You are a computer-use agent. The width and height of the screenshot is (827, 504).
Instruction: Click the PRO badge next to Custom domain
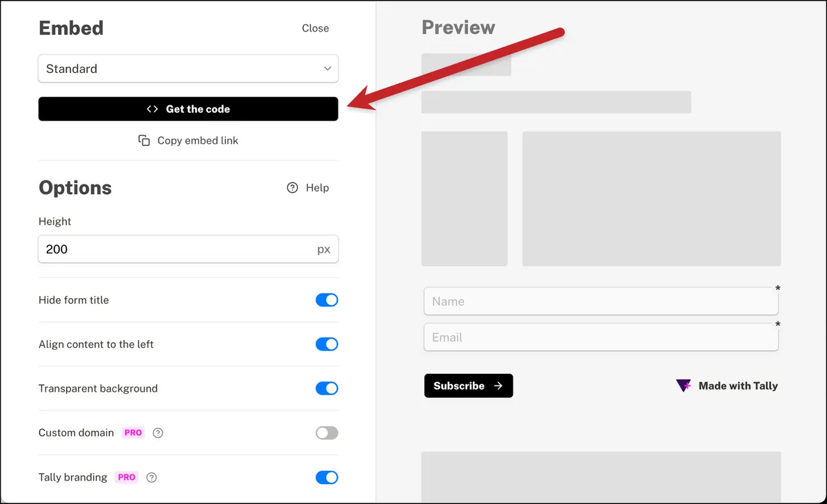tap(133, 433)
